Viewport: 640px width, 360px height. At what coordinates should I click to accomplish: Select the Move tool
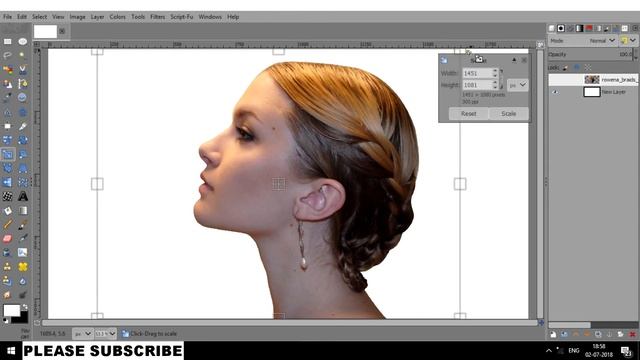coord(23,112)
